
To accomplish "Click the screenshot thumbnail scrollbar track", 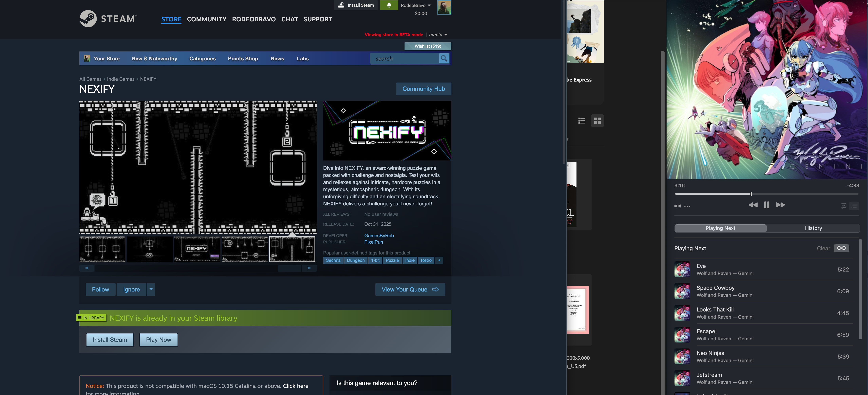I will [x=198, y=268].
